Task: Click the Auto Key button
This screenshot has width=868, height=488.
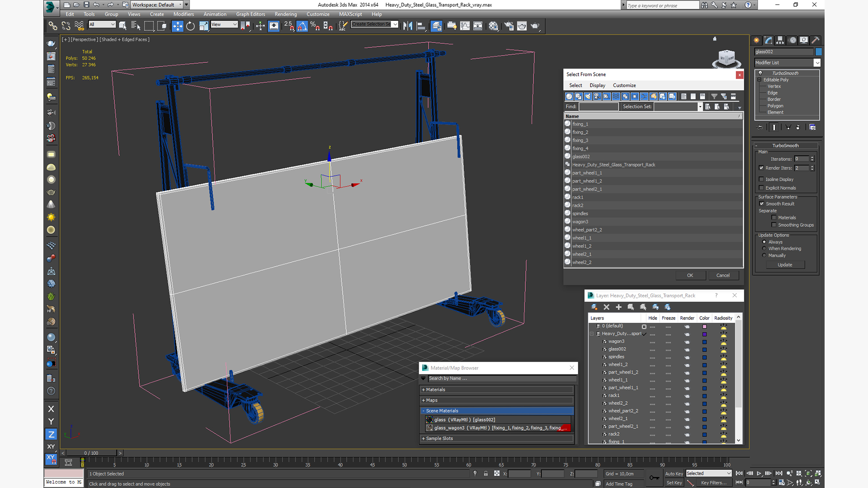Action: pyautogui.click(x=674, y=474)
